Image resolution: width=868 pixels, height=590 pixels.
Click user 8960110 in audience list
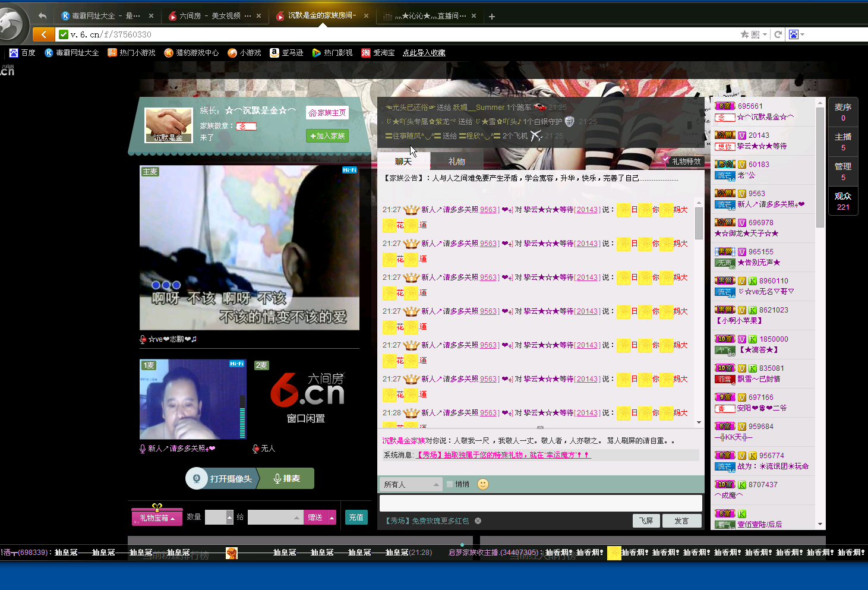pos(763,286)
